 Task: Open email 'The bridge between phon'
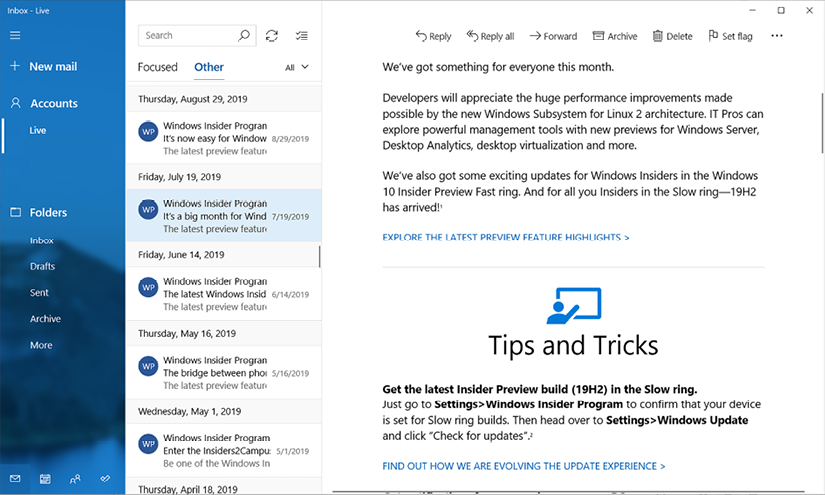[224, 373]
